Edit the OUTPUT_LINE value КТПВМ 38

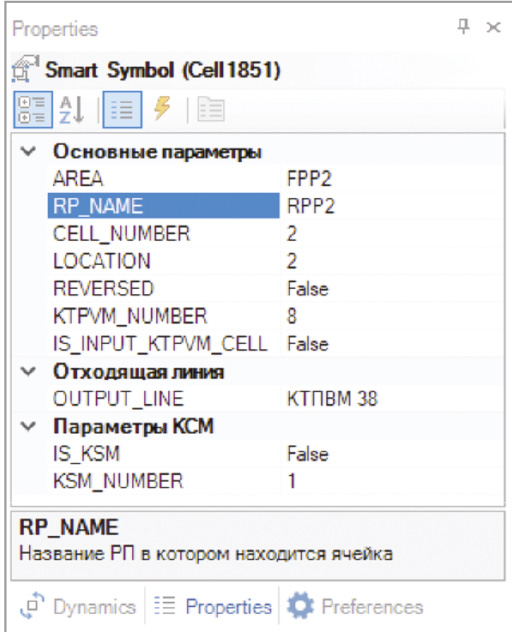coord(392,399)
